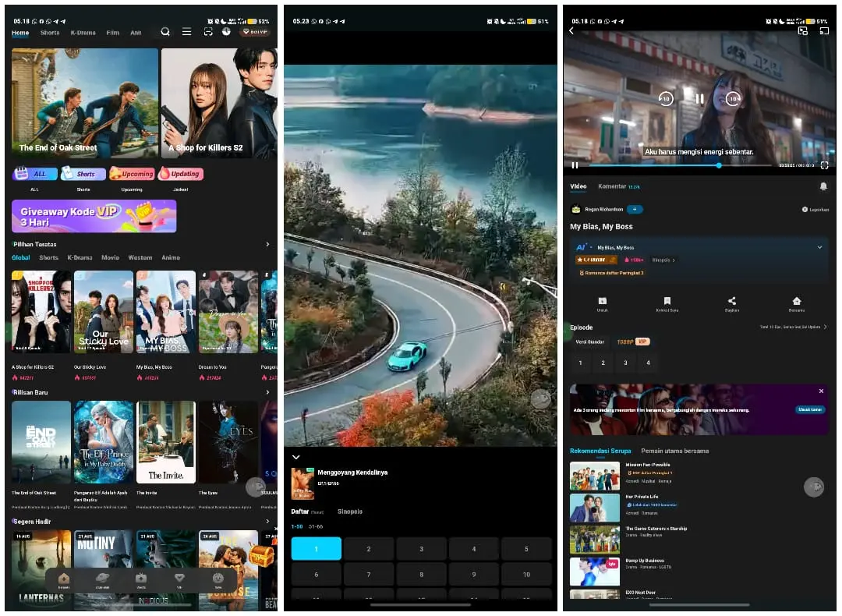Select episode range 51-66 in shorts player
Screen dimensions: 842x616
click(x=316, y=526)
